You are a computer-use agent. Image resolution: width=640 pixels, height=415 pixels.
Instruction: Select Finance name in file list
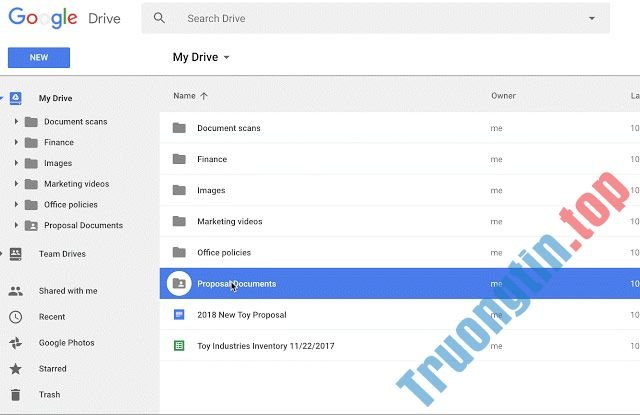click(x=212, y=159)
